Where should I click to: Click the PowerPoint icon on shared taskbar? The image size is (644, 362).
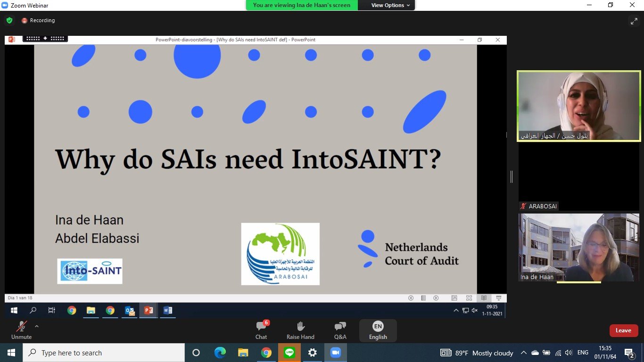(149, 310)
